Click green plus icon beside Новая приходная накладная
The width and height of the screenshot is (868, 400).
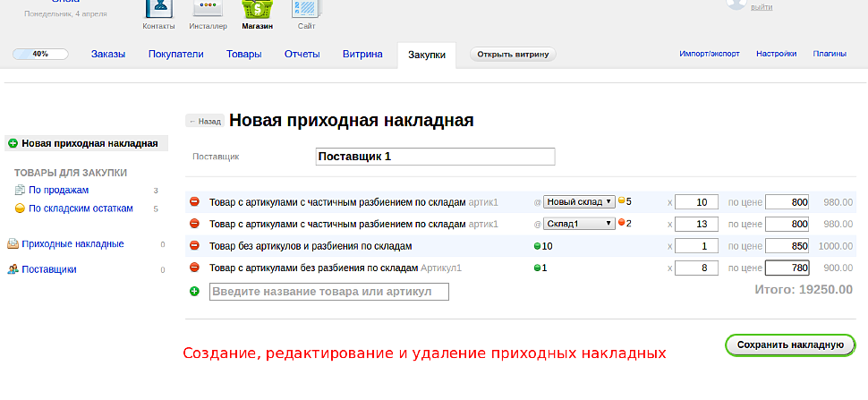13,144
